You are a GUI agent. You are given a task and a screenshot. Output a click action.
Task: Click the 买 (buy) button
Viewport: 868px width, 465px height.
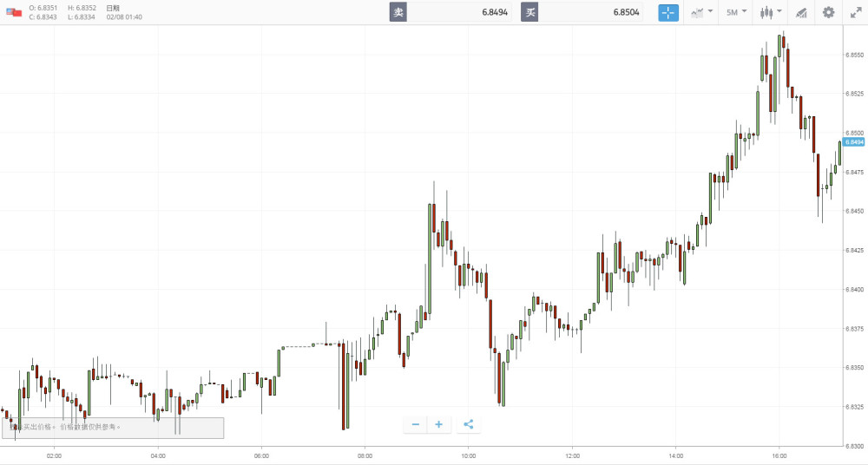click(x=529, y=12)
